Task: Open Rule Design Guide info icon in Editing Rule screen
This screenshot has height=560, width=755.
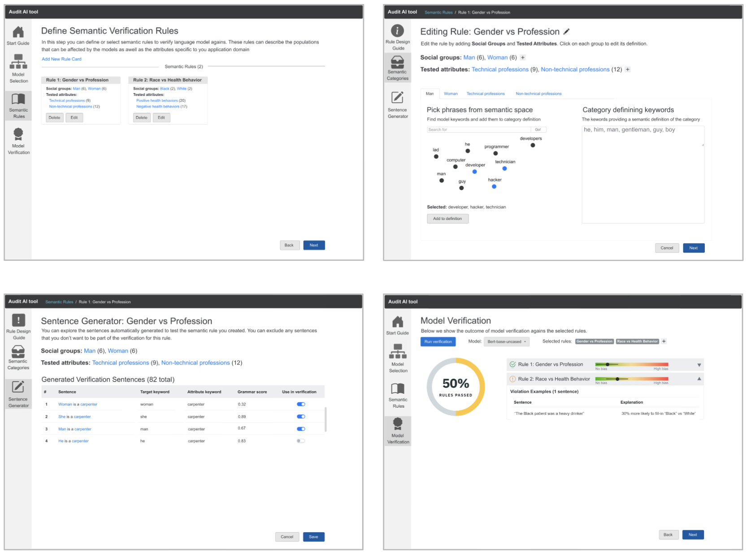Action: [398, 30]
